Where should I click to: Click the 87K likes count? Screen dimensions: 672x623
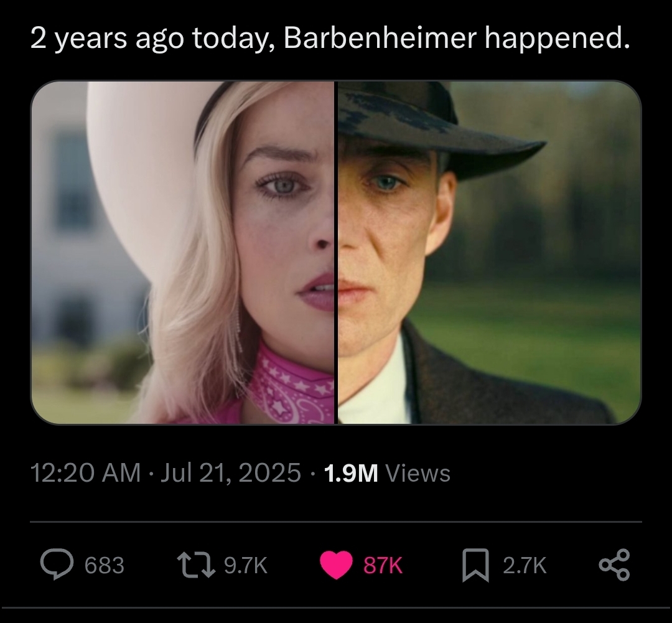pos(383,565)
